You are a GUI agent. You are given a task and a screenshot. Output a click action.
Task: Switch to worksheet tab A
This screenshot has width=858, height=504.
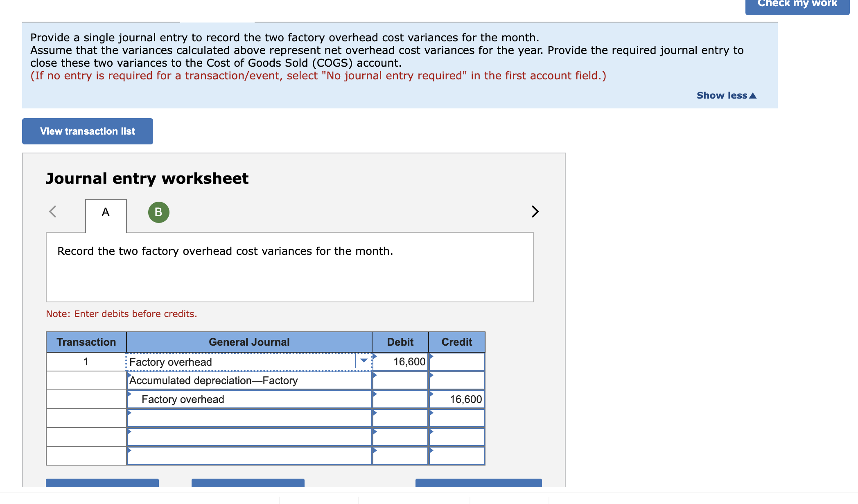[106, 212]
